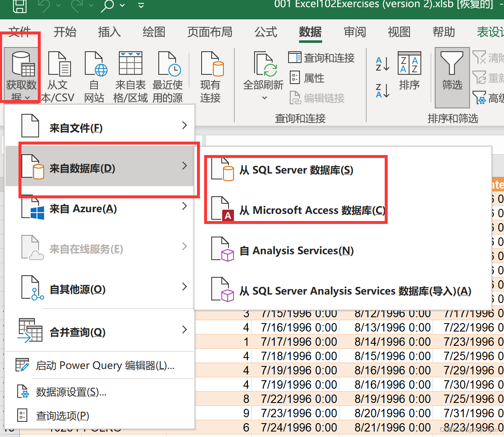Switch to the Formulas (公式) tab

click(266, 32)
